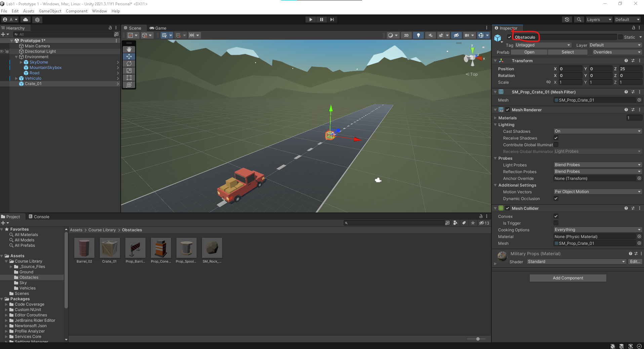Uncheck the Receive Shadows checkbox
This screenshot has width=644, height=349.
click(x=556, y=138)
